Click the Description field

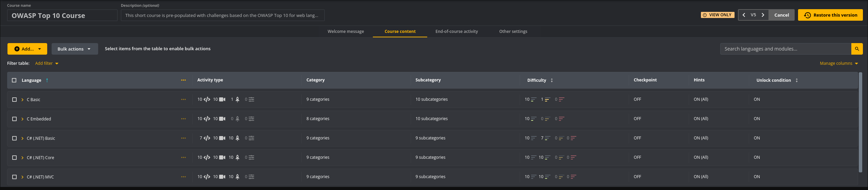222,15
